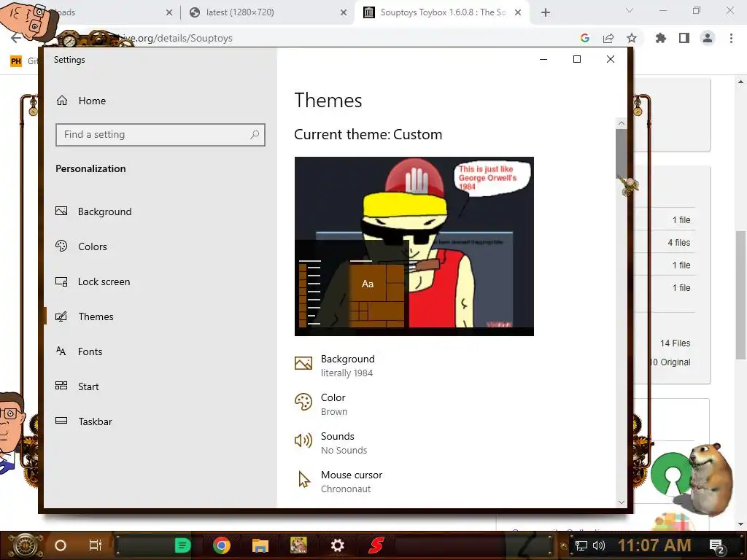Bookmark this page with the star
The image size is (747, 560).
tap(632, 38)
